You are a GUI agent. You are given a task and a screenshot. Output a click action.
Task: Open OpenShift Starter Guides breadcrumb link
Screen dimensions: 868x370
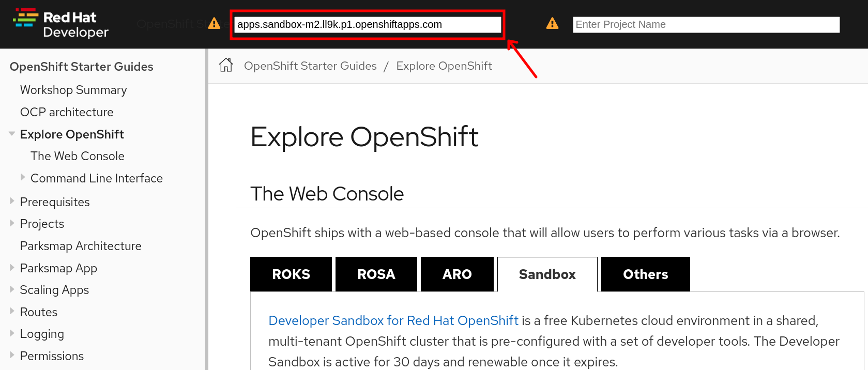[310, 66]
